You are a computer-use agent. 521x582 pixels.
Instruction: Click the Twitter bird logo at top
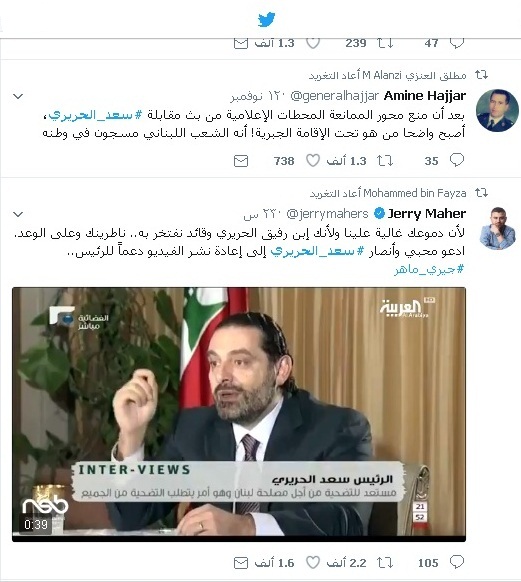click(x=266, y=19)
